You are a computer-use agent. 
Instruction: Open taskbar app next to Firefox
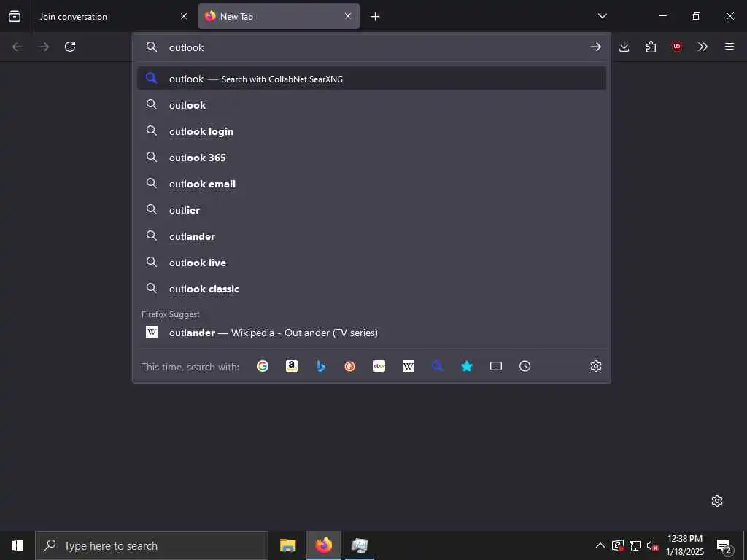coord(360,545)
